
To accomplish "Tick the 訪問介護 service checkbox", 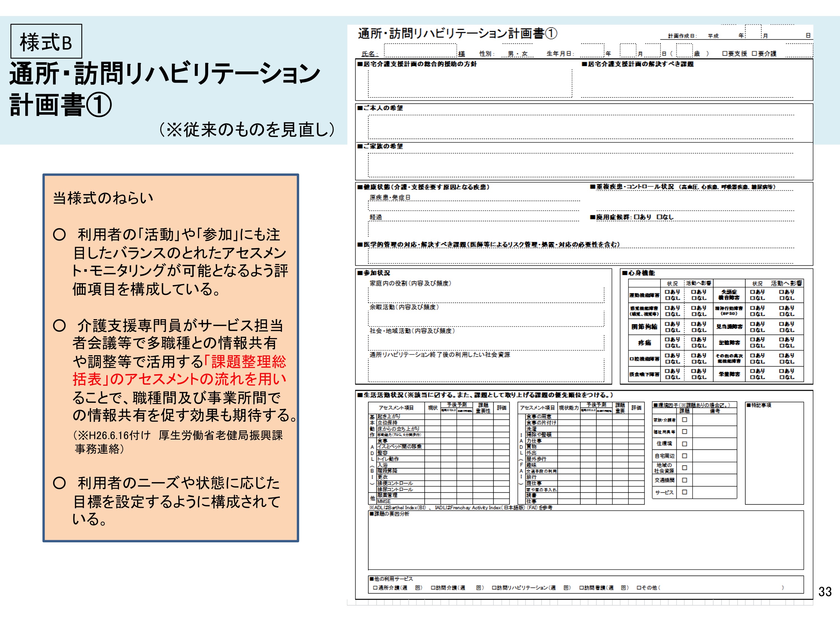I will pos(433,587).
